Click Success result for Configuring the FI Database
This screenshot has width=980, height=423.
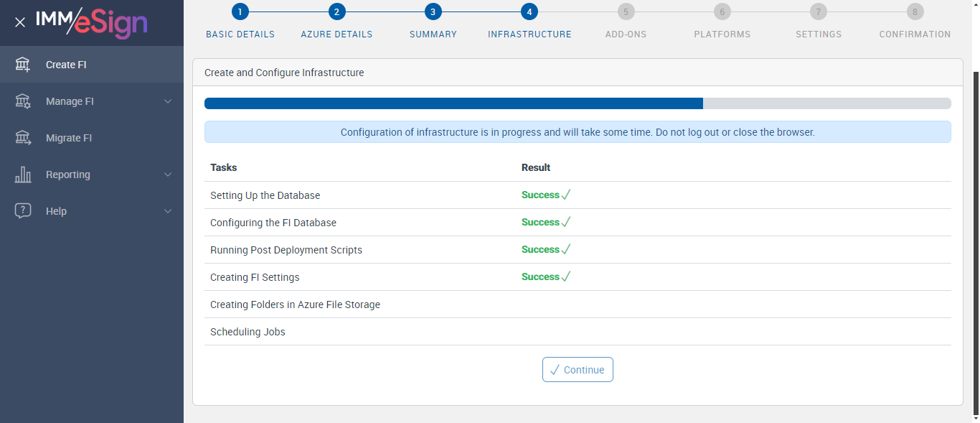[546, 223]
